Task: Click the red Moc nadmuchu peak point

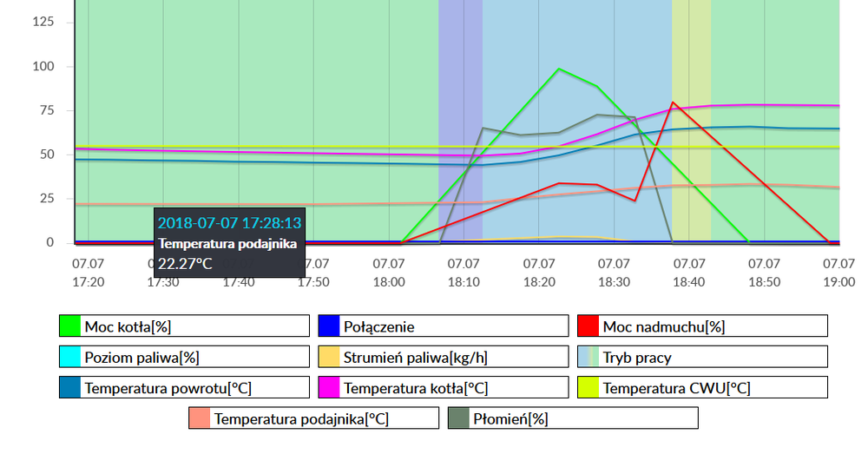Action: [673, 102]
